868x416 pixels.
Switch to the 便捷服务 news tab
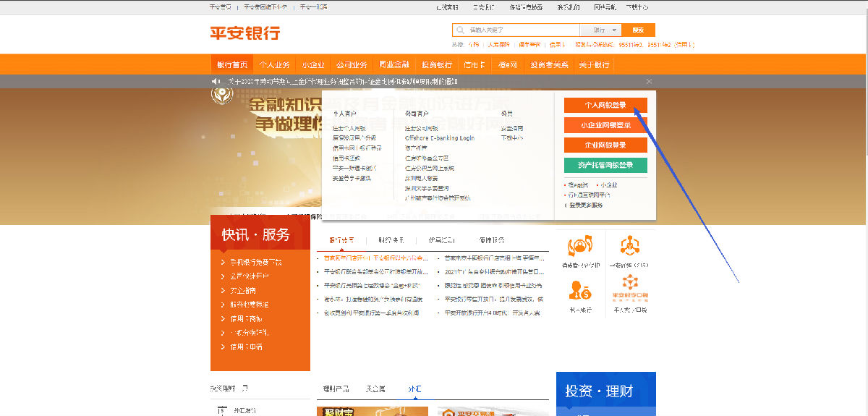point(491,240)
